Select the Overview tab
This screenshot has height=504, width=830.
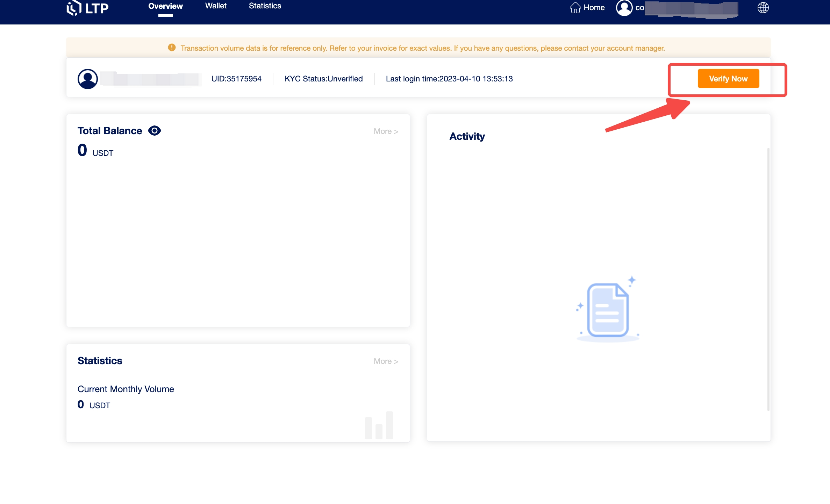coord(165,6)
